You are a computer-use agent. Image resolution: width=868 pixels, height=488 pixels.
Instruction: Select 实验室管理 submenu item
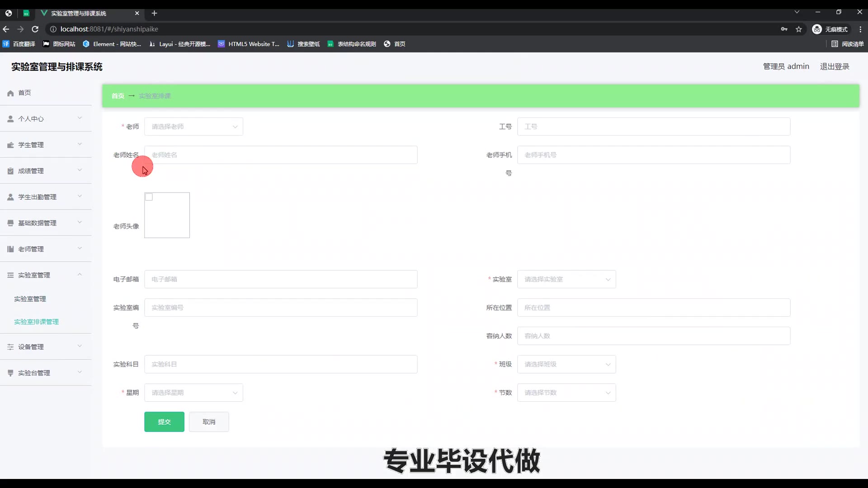30,299
